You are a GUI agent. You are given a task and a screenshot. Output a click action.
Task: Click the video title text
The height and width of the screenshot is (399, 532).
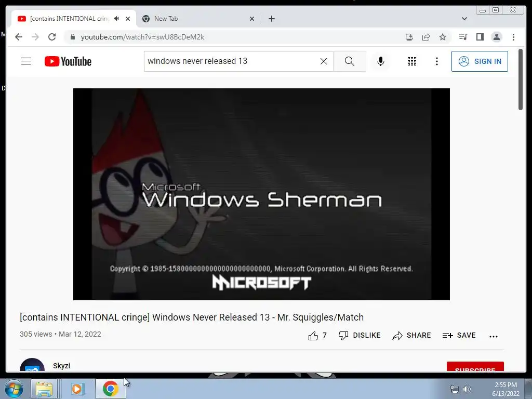pyautogui.click(x=192, y=317)
